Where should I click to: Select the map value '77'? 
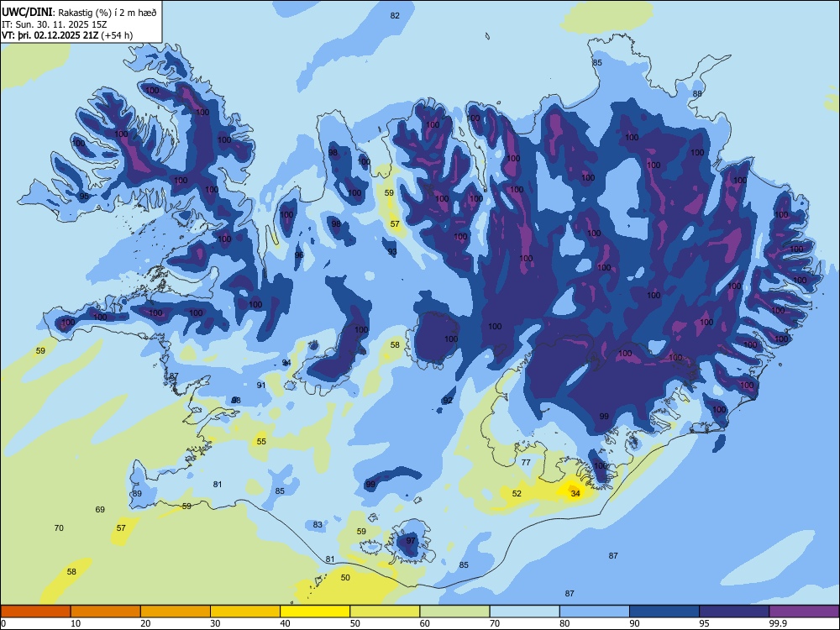coord(526,462)
